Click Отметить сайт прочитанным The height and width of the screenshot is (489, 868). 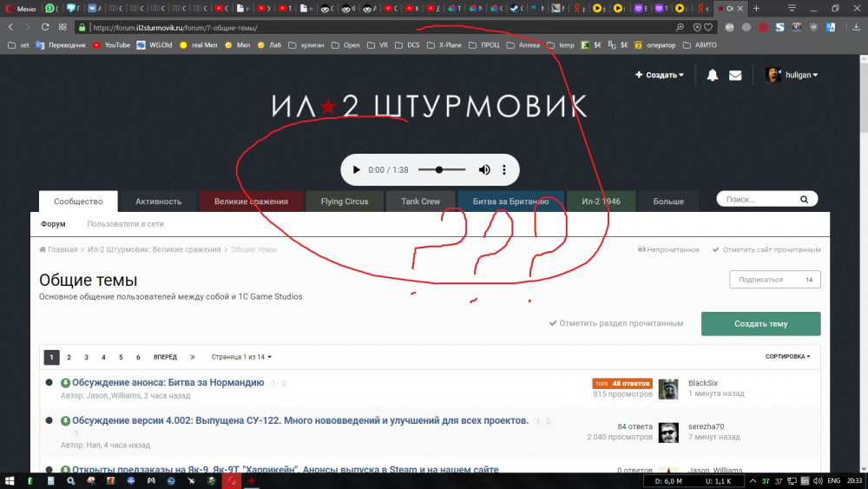click(766, 250)
